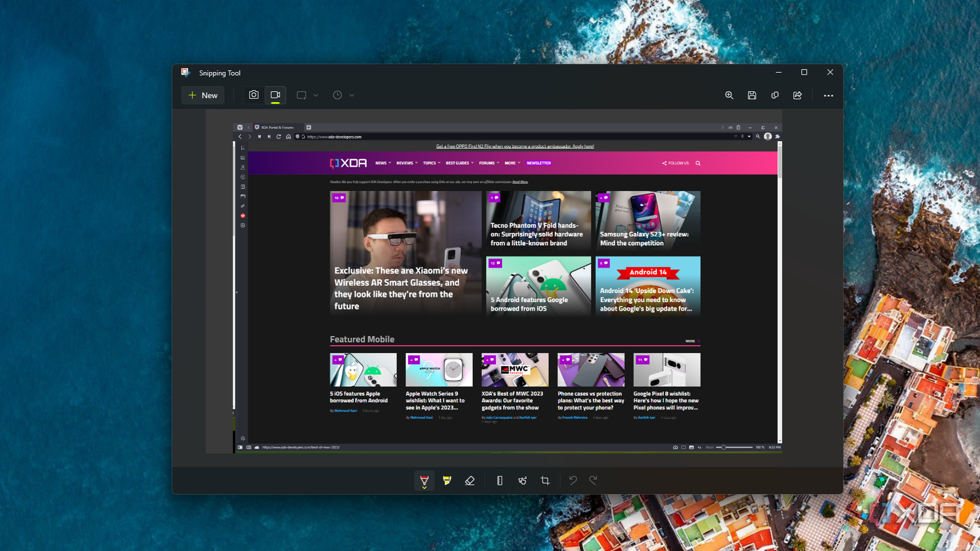Choose the yellow Highlighter tool
This screenshot has height=551, width=980.
pyautogui.click(x=447, y=481)
